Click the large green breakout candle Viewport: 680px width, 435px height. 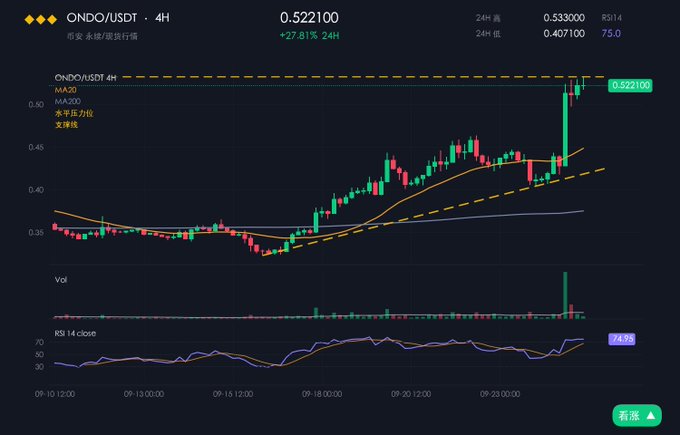tap(565, 129)
